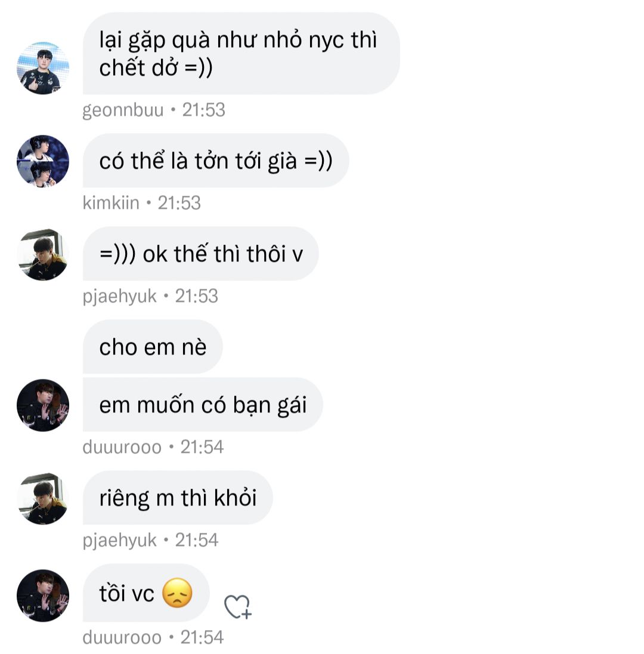
Task: Open the kimkiin username label
Action: [x=111, y=203]
